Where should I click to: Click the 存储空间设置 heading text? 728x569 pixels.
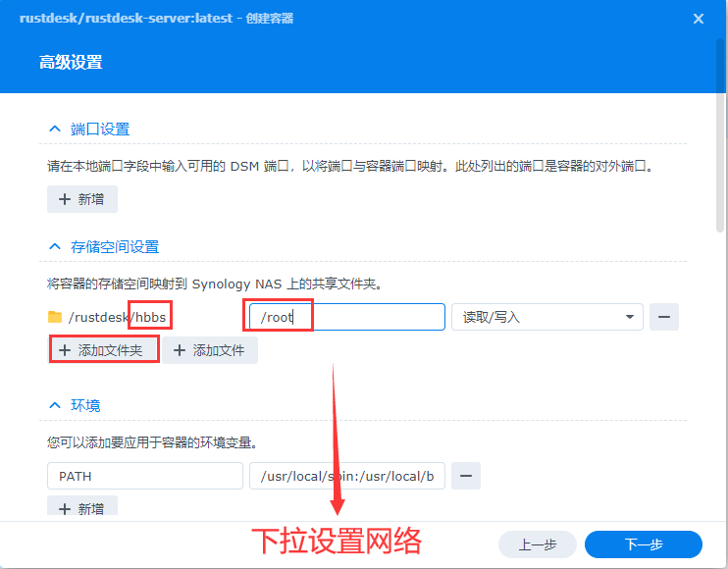click(x=115, y=247)
